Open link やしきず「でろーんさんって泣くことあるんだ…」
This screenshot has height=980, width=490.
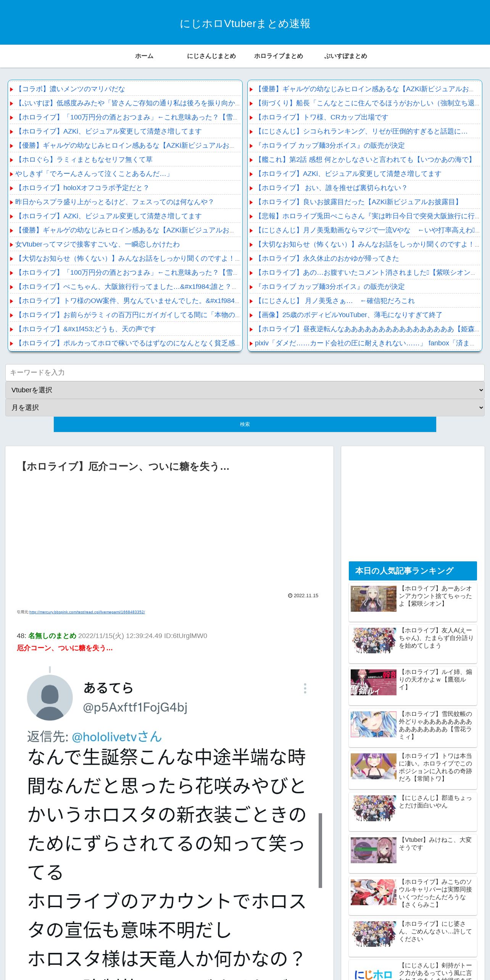(94, 174)
